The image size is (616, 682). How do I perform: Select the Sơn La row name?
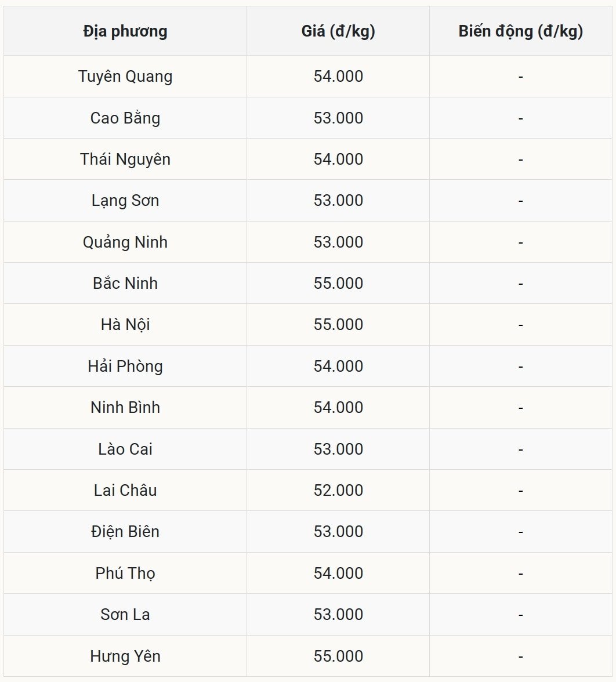click(x=125, y=614)
